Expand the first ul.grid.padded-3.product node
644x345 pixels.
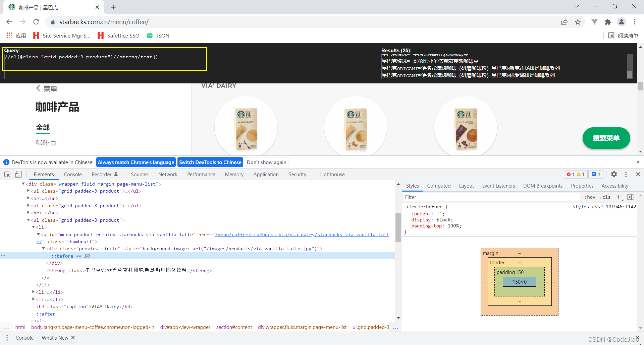click(x=29, y=191)
